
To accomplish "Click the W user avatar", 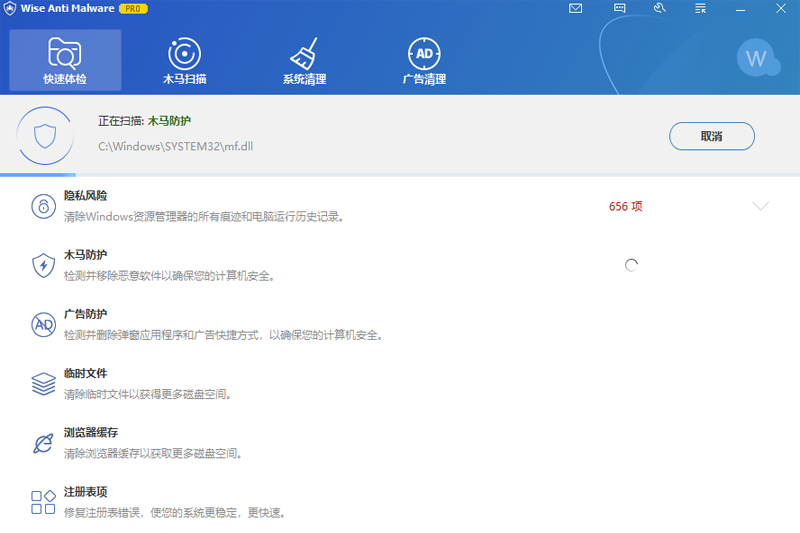I will coord(757,58).
